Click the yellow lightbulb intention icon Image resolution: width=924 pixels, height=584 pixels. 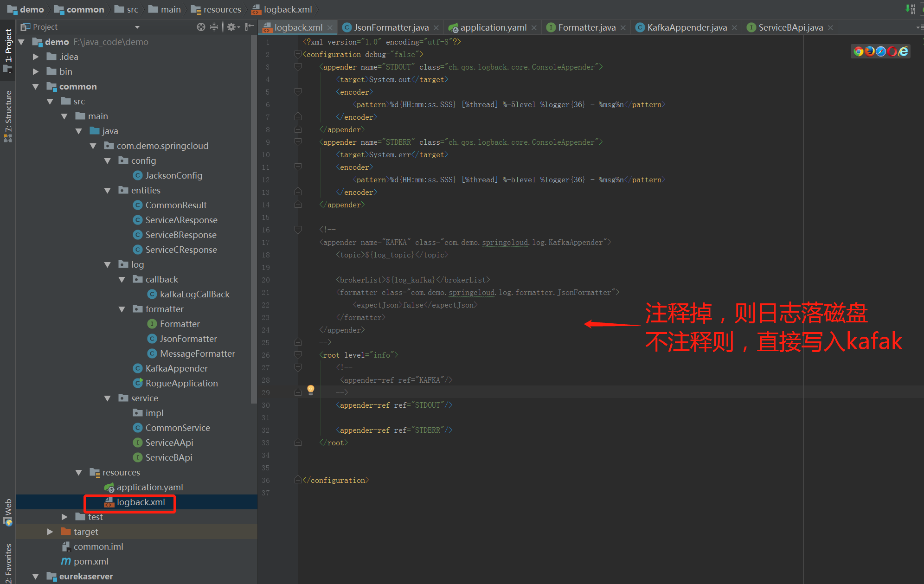[311, 389]
